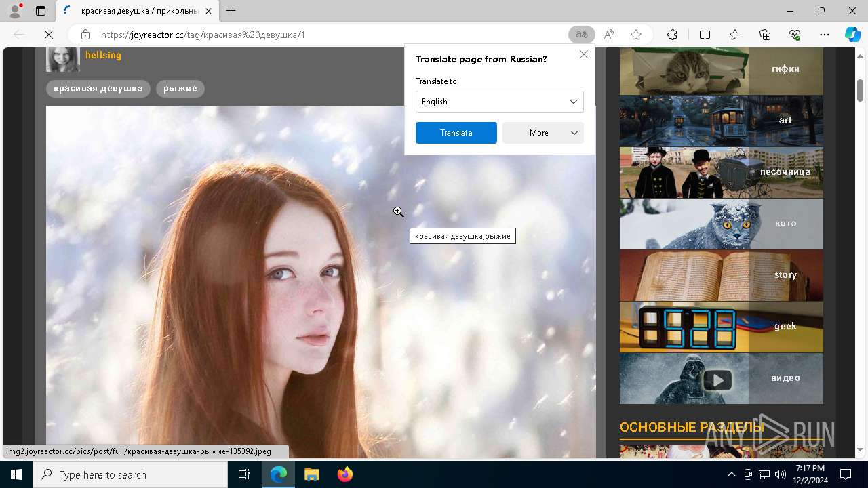Select the красивая девушка tag
This screenshot has height=488, width=868.
98,88
